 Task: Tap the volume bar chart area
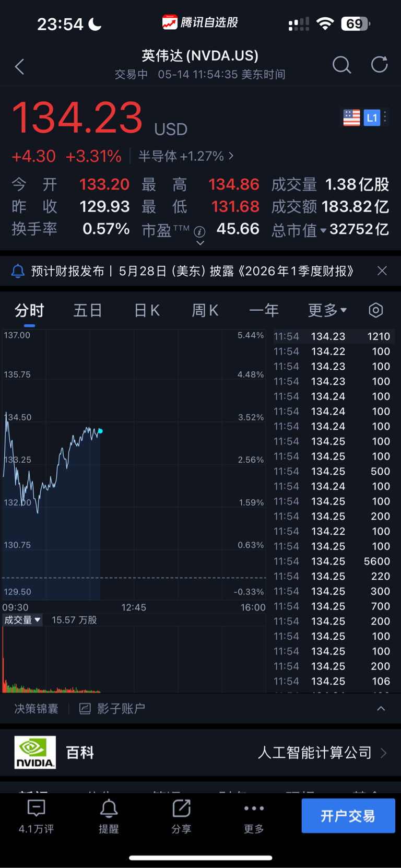coord(134,660)
